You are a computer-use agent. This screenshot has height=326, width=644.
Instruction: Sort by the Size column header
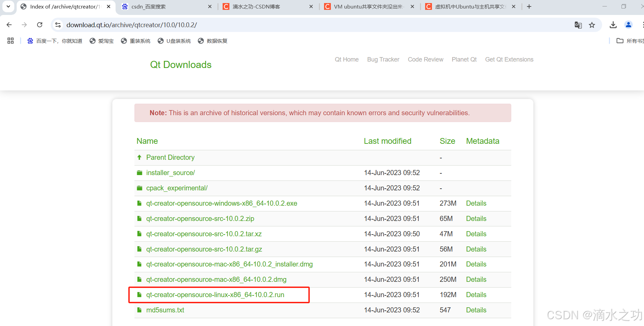(x=447, y=141)
